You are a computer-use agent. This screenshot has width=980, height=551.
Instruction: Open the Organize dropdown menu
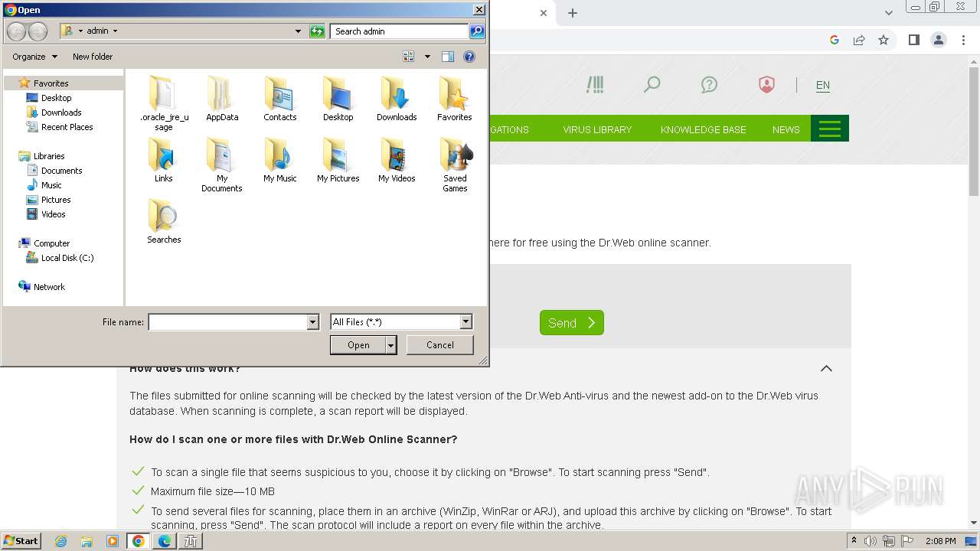[34, 57]
